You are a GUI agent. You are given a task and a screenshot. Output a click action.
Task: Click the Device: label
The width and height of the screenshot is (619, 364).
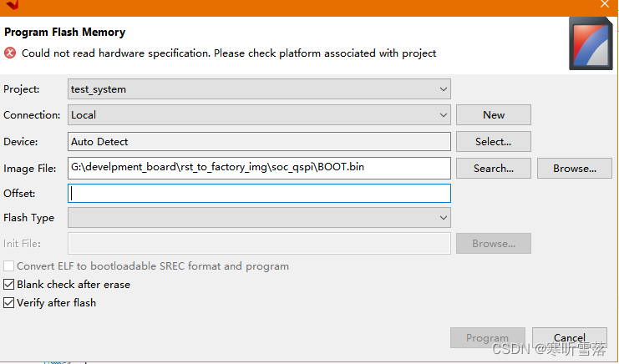click(x=21, y=142)
